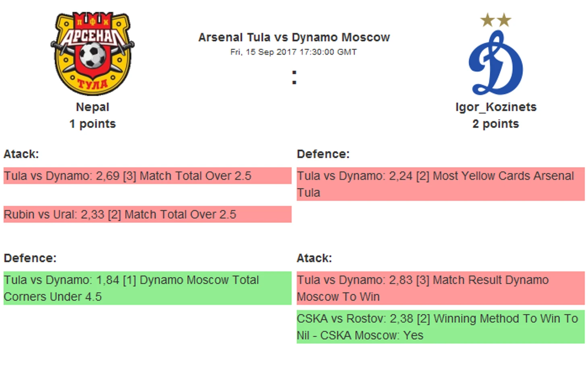
Task: Click the match date Fri, 15 Sep 2017
Action: pos(294,52)
